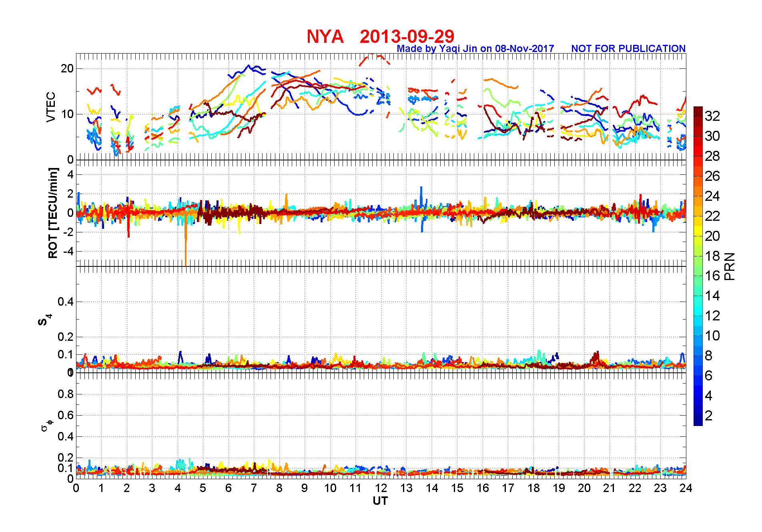Click the sigma-phi y-axis label
The height and width of the screenshot is (532, 762).
[46, 425]
